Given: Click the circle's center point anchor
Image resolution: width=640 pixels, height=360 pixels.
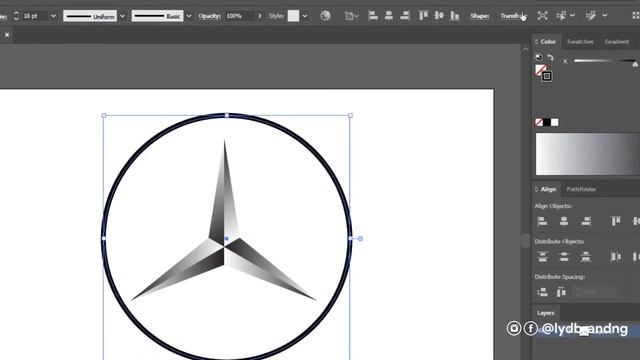Looking at the screenshot, I should pos(227,238).
